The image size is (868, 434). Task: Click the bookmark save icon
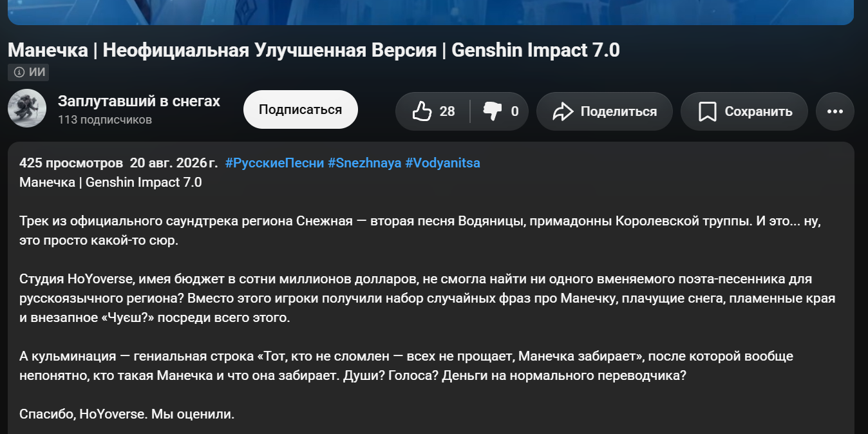tap(708, 111)
